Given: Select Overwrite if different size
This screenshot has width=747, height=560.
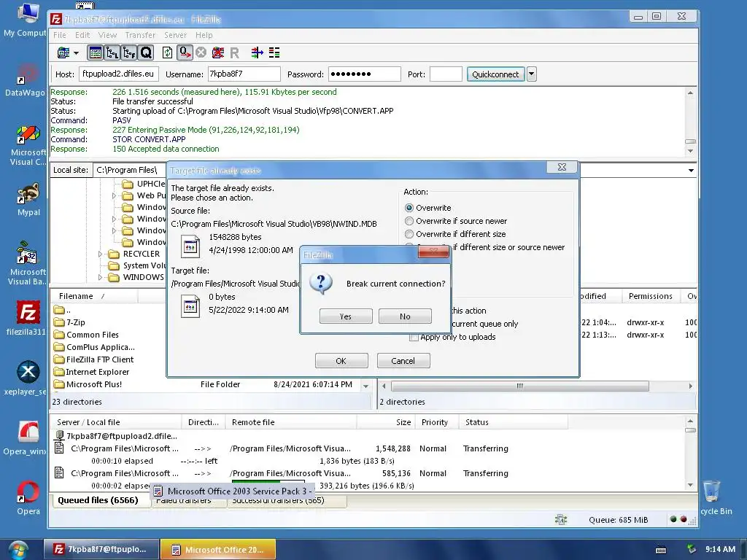Looking at the screenshot, I should [409, 234].
